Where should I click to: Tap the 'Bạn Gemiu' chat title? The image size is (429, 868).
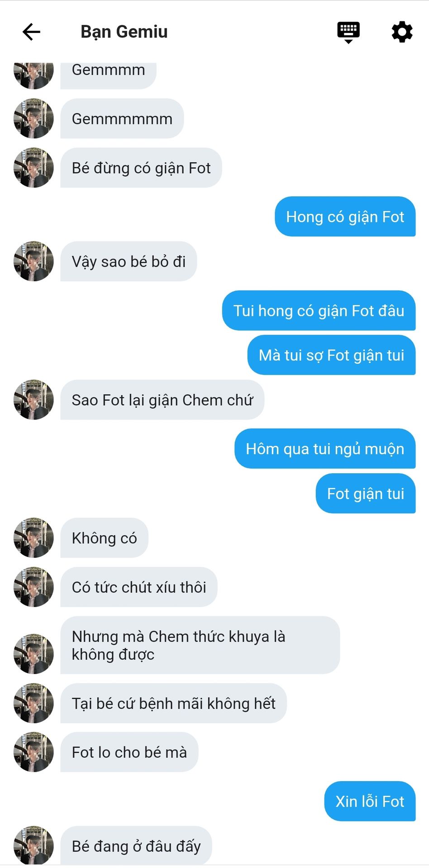124,32
